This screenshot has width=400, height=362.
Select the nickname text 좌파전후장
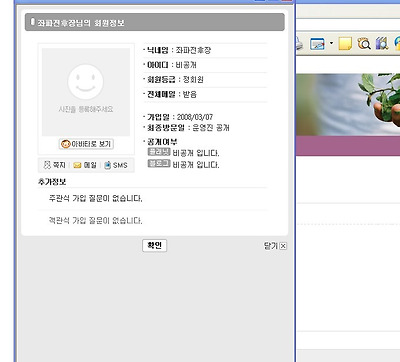pyautogui.click(x=193, y=50)
